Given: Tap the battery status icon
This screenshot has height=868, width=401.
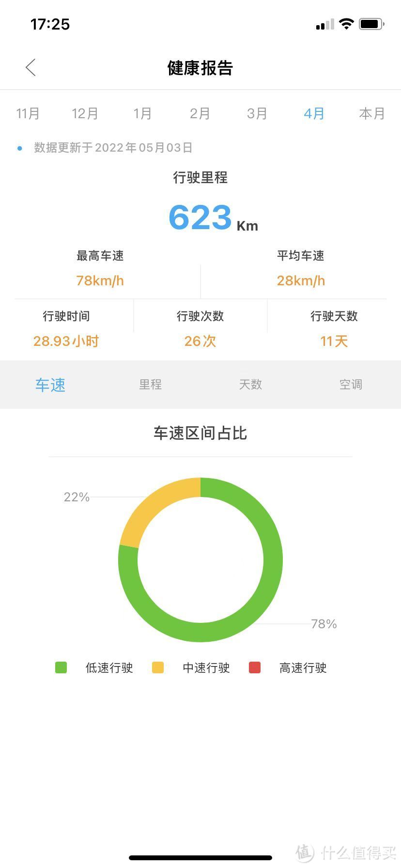Looking at the screenshot, I should [371, 24].
